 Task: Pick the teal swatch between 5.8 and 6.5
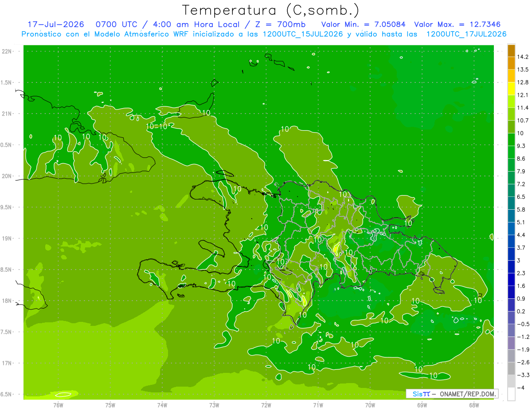tap(511, 203)
